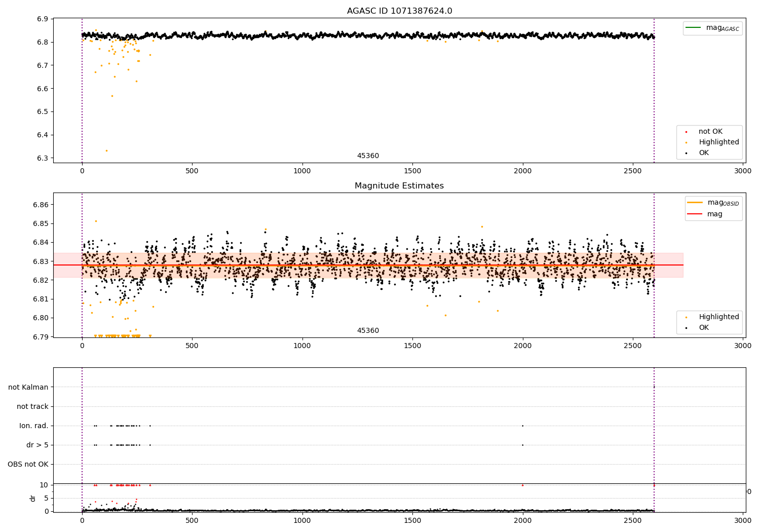Select the 'not OK' legend entry in the top plot
Viewport: 760px width, 532px height.
tap(710, 132)
